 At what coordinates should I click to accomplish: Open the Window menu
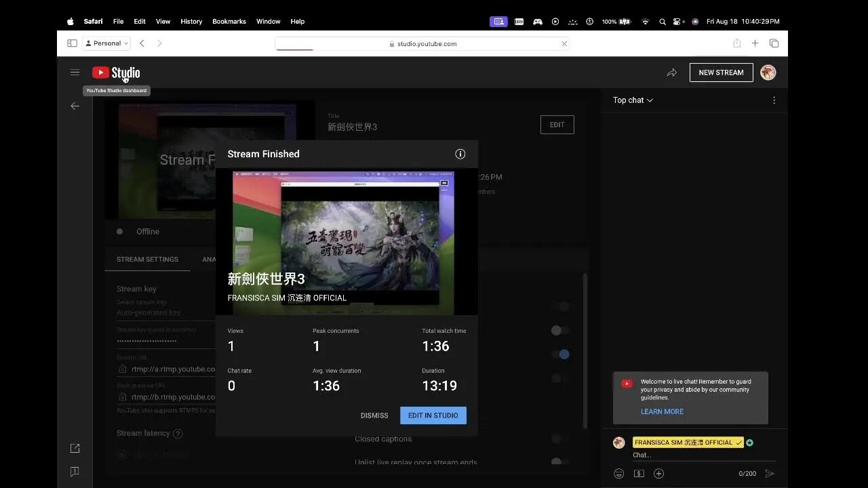[268, 22]
